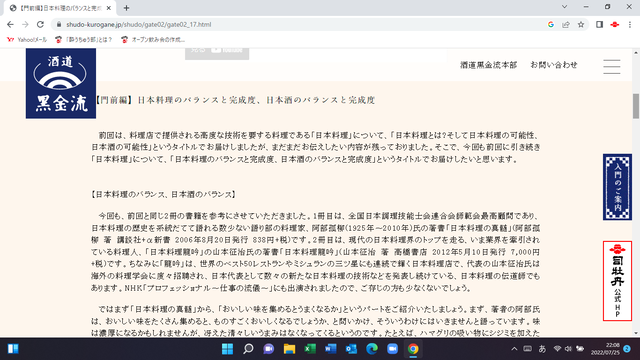Open the tab search dropdown arrow

(x=564, y=7)
